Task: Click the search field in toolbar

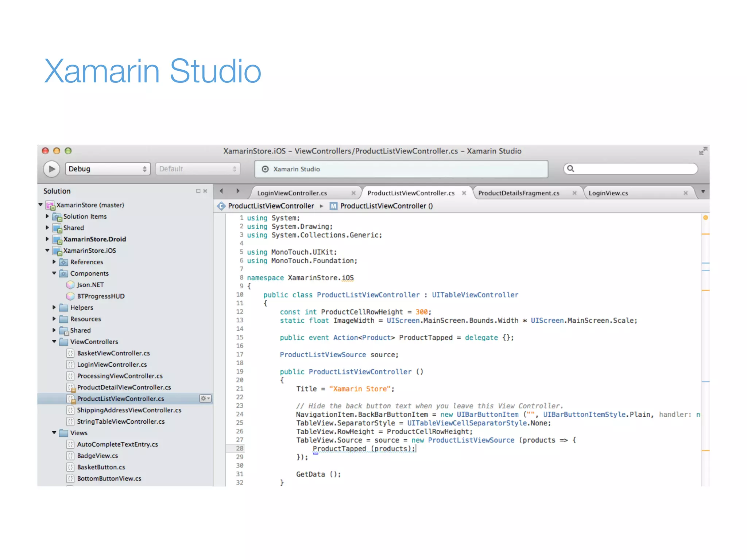Action: [630, 168]
